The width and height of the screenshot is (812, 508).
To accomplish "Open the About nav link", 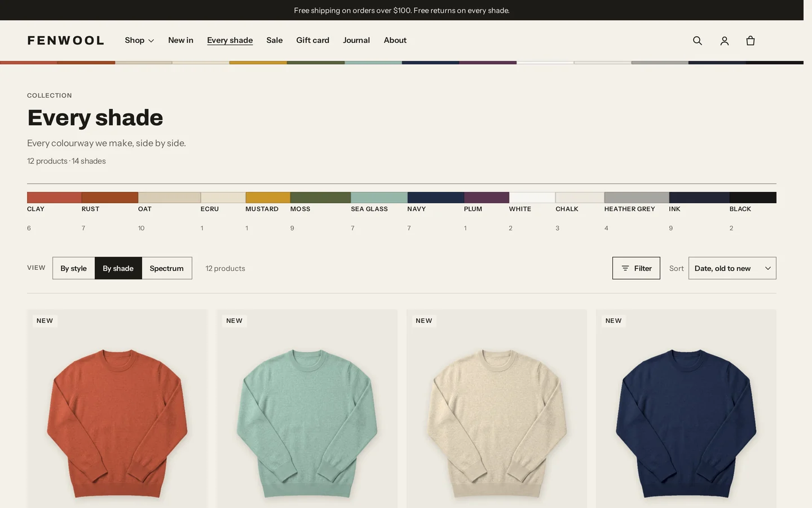I will pos(395,41).
